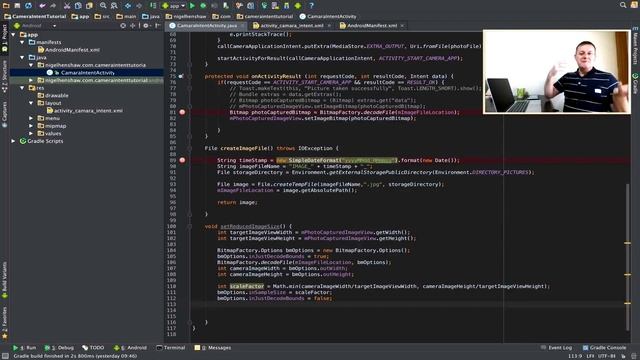Toggle the breakpoint on line 81
The width and height of the screenshot is (640, 360).
point(182,112)
